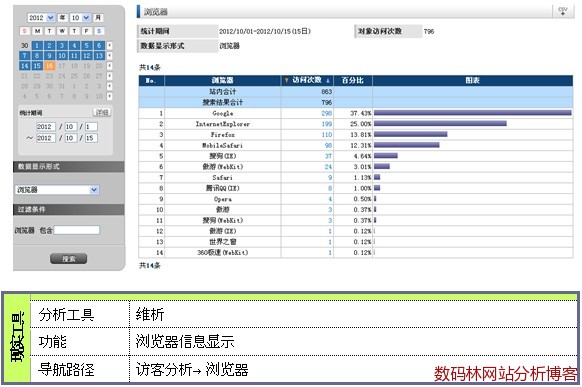Focus the 浏览器 包含 filter text field
The height and width of the screenshot is (387, 582).
point(77,230)
